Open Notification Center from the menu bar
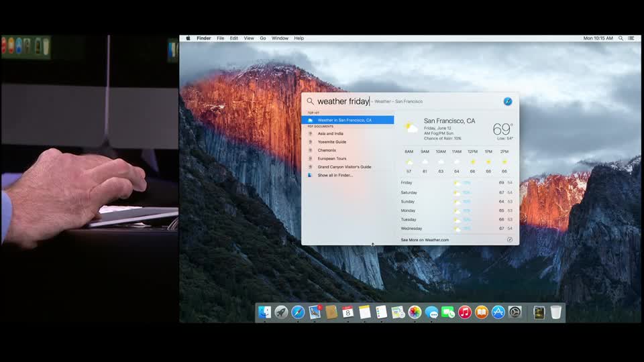The height and width of the screenshot is (362, 644). 633,38
